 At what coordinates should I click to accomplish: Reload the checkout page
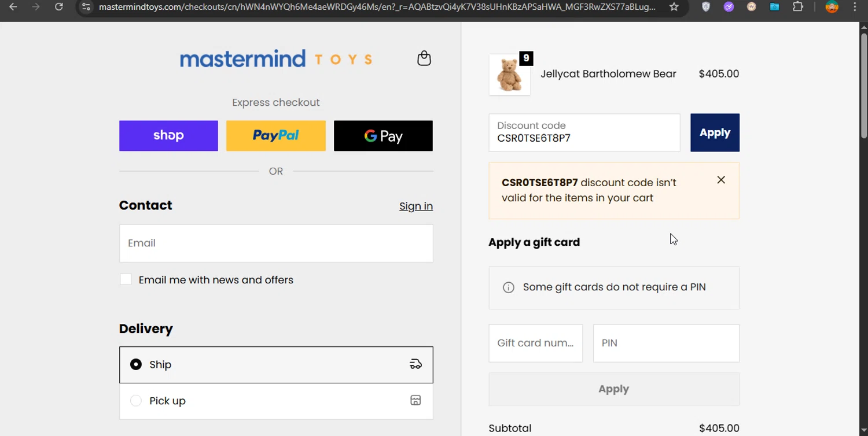click(58, 7)
